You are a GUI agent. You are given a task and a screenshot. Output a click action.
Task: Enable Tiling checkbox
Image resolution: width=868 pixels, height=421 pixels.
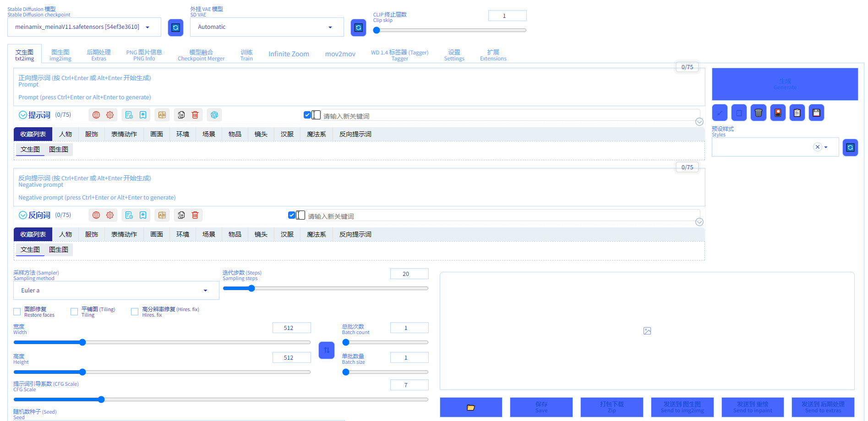(74, 312)
